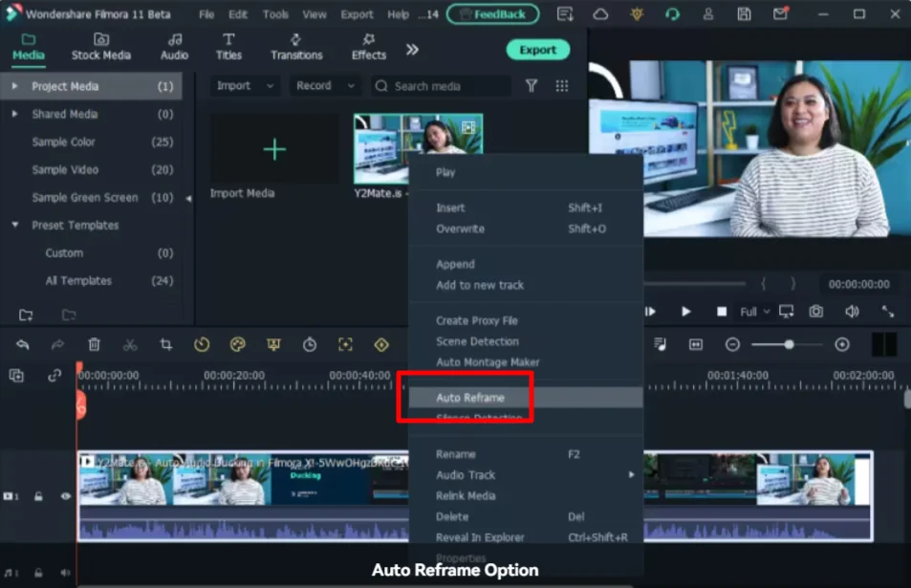This screenshot has width=911, height=588.
Task: Save the project with floppy disk icon
Action: (745, 14)
